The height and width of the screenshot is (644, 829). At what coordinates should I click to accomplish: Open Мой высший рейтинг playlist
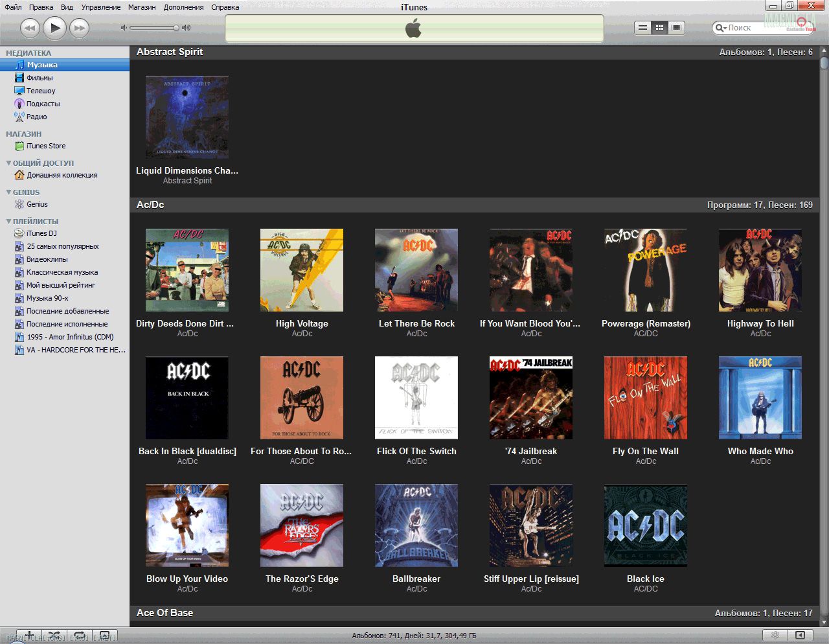[65, 285]
